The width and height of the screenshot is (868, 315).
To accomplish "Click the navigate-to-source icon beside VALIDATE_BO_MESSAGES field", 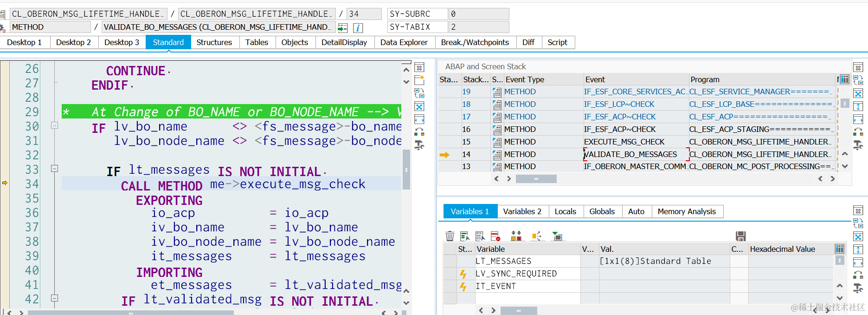I will click(x=342, y=28).
